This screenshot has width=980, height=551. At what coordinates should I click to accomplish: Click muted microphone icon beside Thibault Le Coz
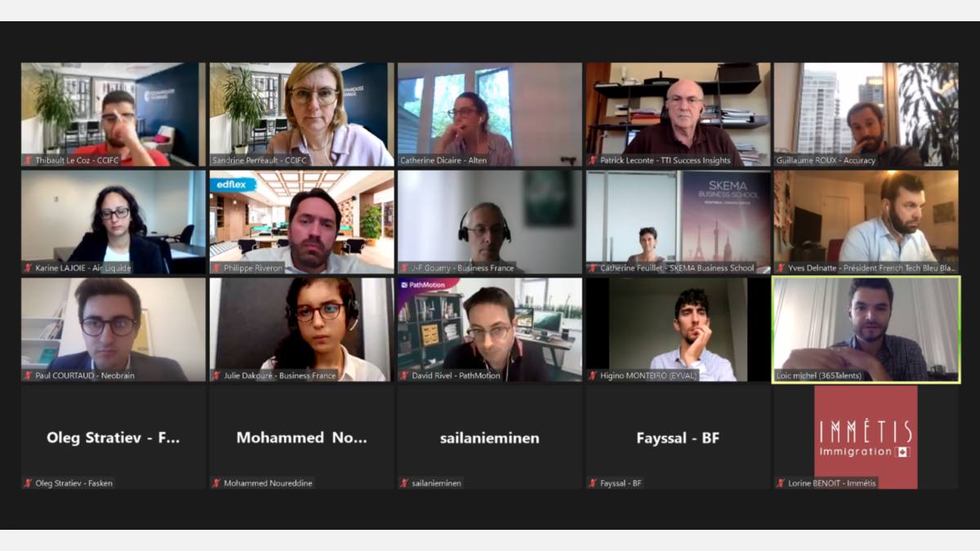click(x=28, y=161)
